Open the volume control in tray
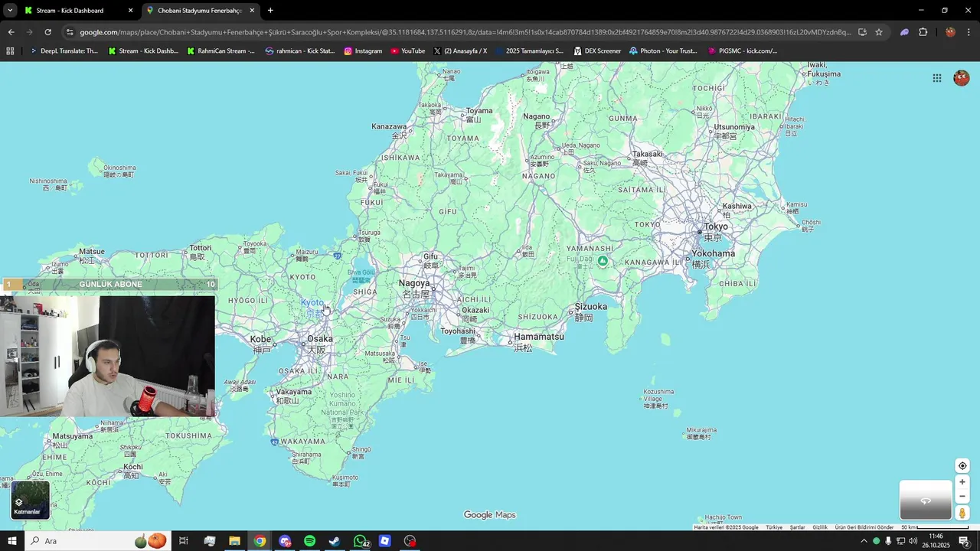Screen dimensions: 980x551 click(913, 541)
